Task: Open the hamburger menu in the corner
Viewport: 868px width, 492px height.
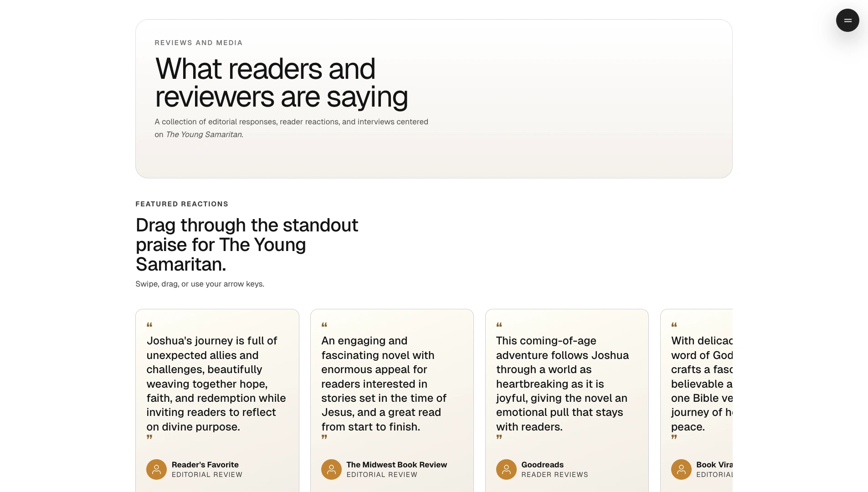Action: 847,20
